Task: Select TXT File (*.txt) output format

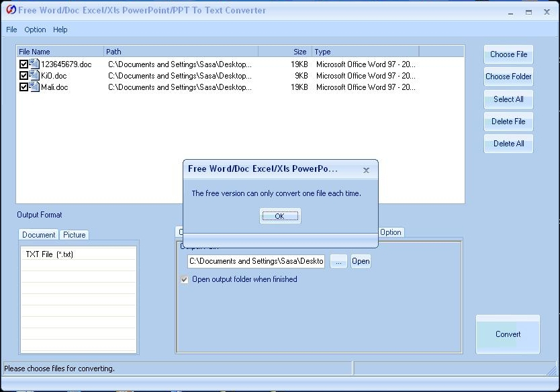Action: 79,254
